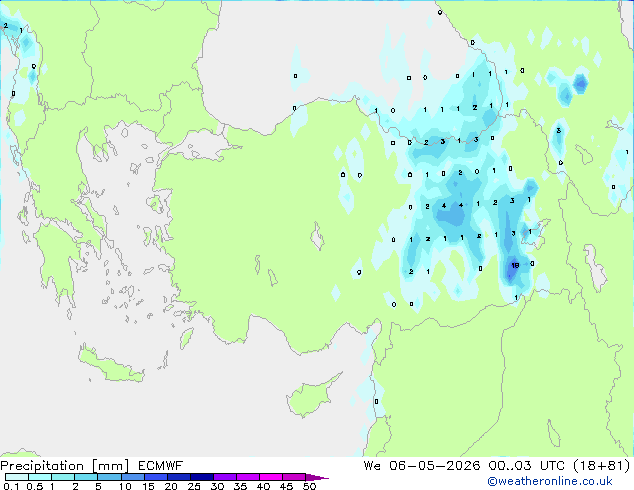Click the 1–2 mm legend color box
Viewport: 634px width, 490px height.
[63, 477]
